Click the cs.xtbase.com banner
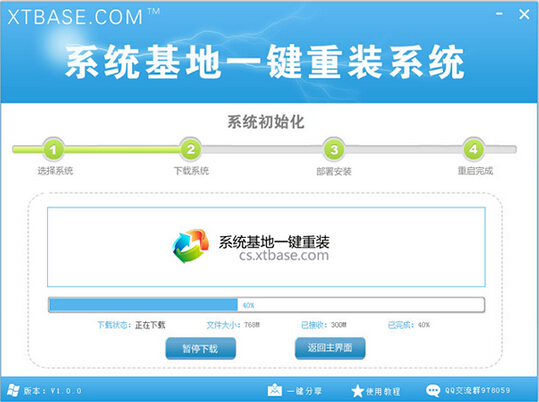This screenshot has width=539, height=402. coord(266,247)
